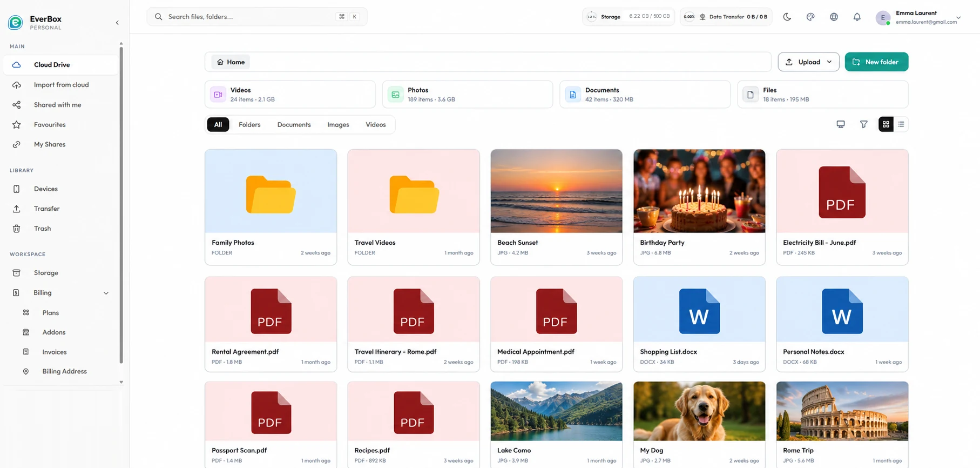The height and width of the screenshot is (468, 980).
Task: Open Cloud Drive in sidebar
Action: (60, 65)
